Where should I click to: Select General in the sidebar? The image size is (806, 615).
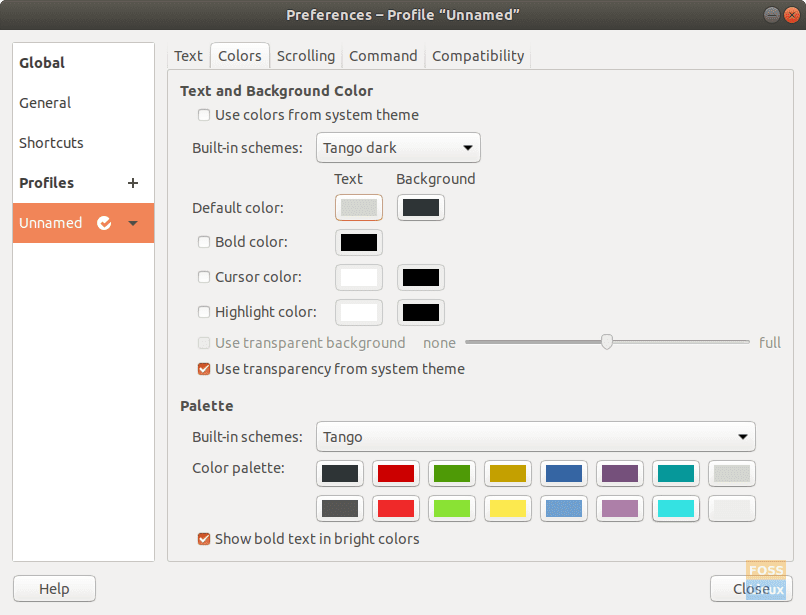point(45,103)
